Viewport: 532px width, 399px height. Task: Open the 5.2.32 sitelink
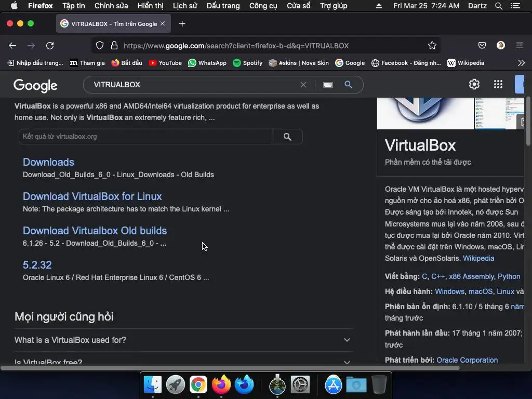point(37,265)
